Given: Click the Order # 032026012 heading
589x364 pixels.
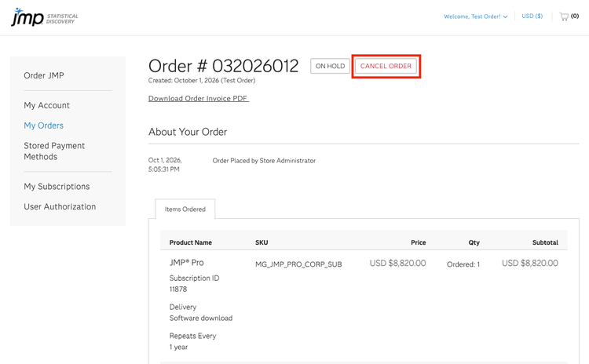Looking at the screenshot, I should (x=224, y=66).
